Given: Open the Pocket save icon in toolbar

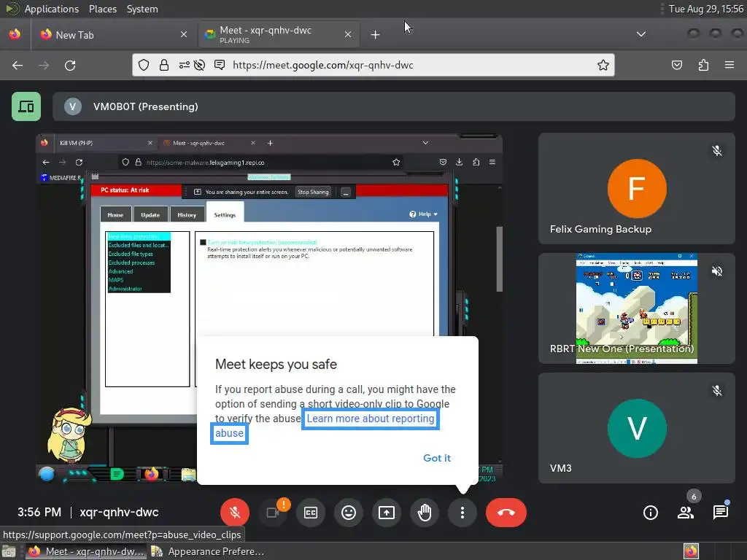Looking at the screenshot, I should pos(676,65).
